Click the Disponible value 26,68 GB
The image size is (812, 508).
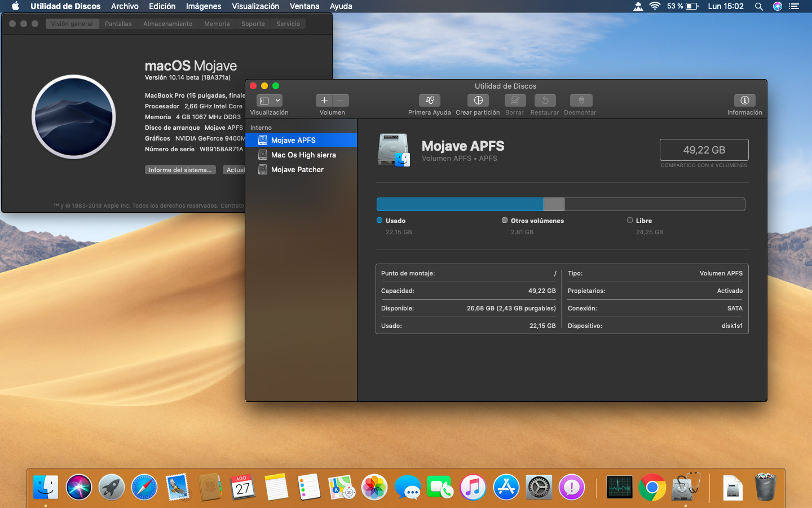pyautogui.click(x=511, y=308)
